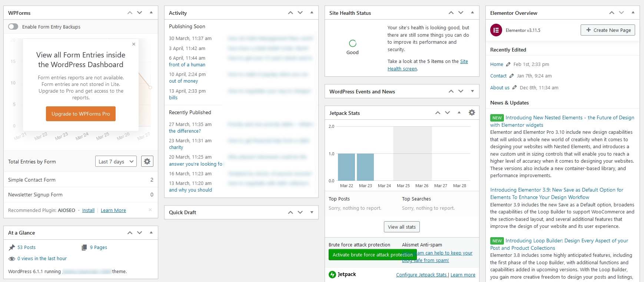Screen dimensions: 644x282
Task: Move Quick Draft widget up
Action: point(291,212)
